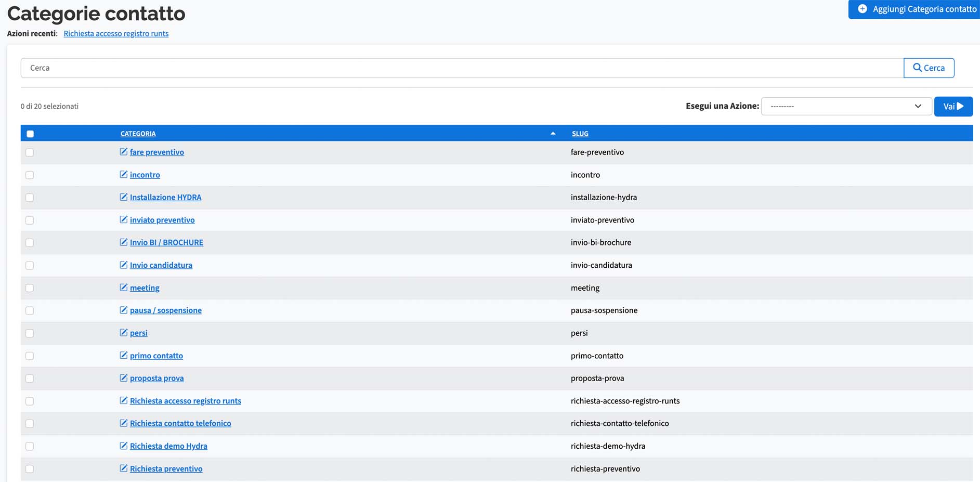The height and width of the screenshot is (482, 980).
Task: Click the edit icon beside Richiesta demo Hydra
Action: (123, 446)
